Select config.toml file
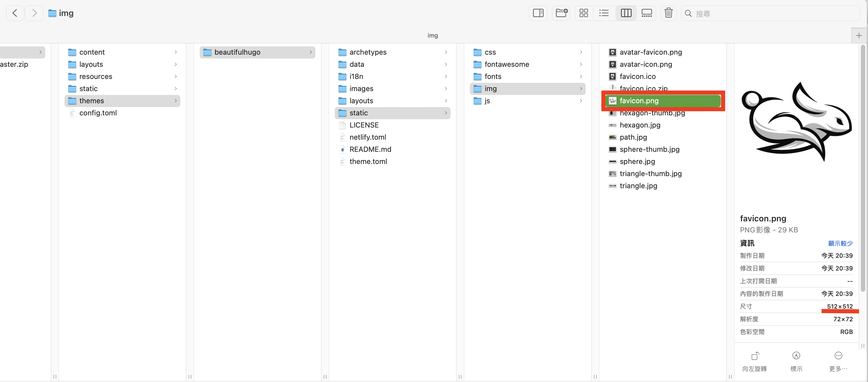The height and width of the screenshot is (382, 868). point(122,113)
